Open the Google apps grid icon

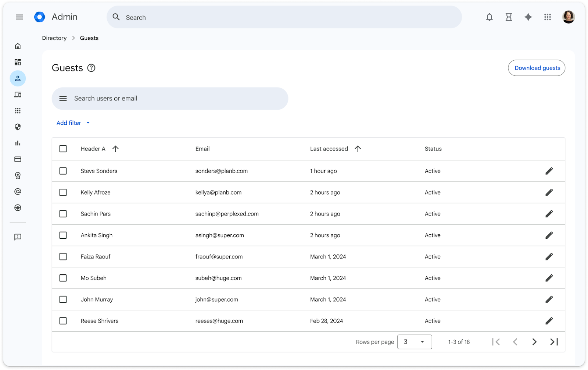[548, 17]
